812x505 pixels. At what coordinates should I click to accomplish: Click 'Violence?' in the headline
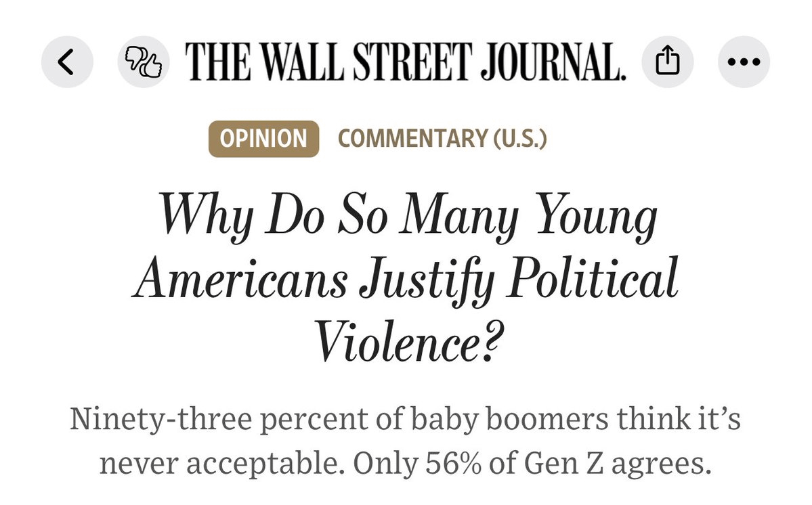click(x=408, y=341)
